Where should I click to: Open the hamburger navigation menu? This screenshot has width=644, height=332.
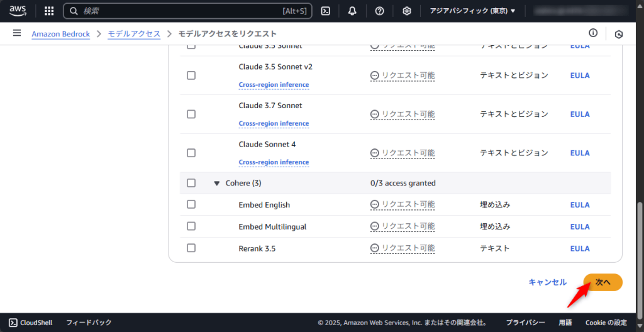pyautogui.click(x=17, y=33)
